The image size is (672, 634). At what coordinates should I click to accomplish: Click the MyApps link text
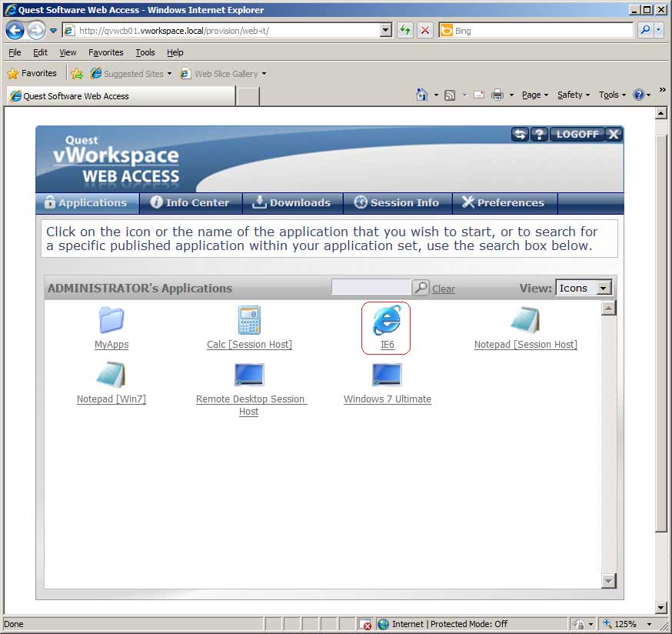pyautogui.click(x=111, y=345)
